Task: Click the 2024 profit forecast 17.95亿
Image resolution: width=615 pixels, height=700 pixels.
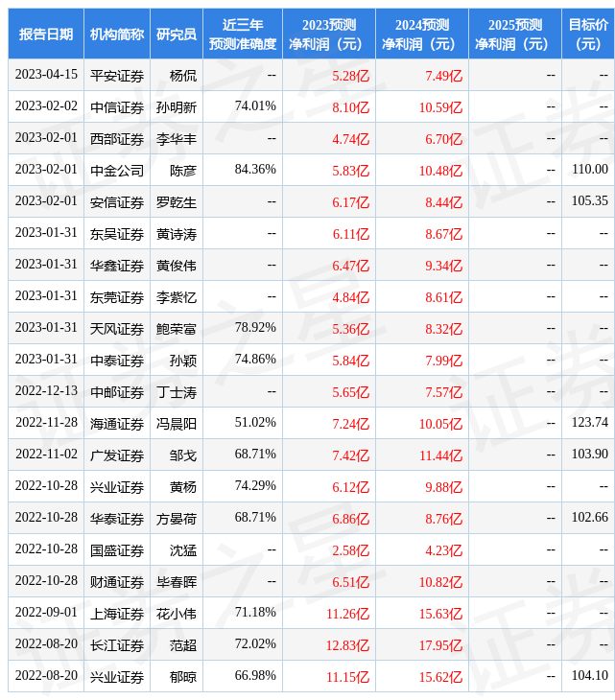Action: coord(440,645)
